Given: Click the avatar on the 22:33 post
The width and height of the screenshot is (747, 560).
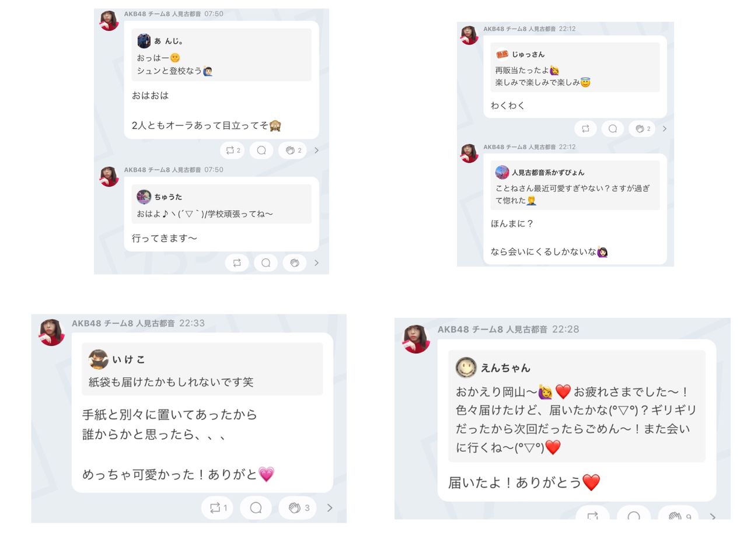Looking at the screenshot, I should click(52, 332).
